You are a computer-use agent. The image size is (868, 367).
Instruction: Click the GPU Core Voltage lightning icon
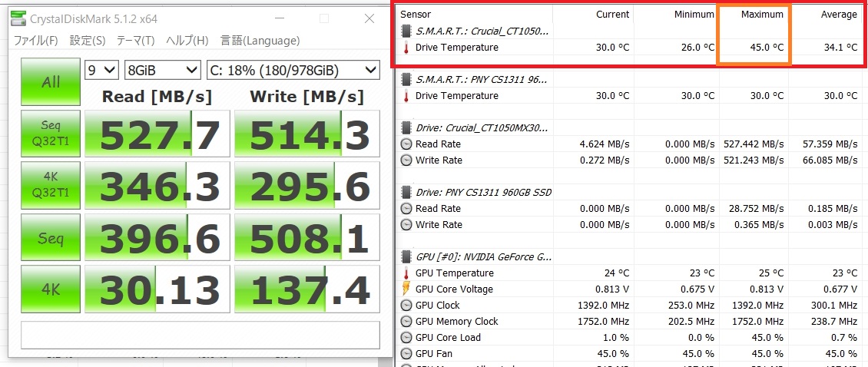pyautogui.click(x=406, y=289)
